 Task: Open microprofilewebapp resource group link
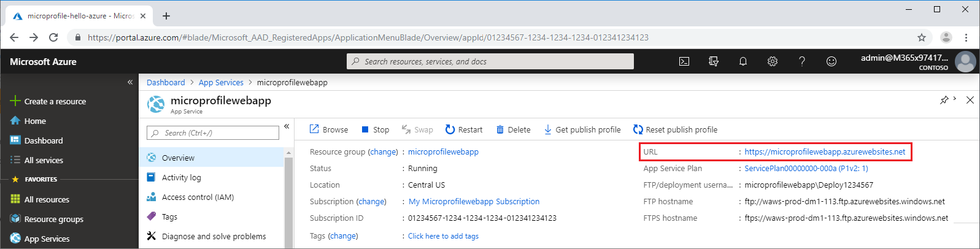(x=443, y=151)
